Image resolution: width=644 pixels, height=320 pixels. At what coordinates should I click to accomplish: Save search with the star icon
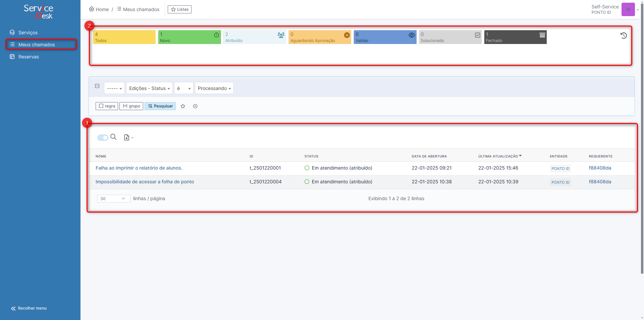183,106
